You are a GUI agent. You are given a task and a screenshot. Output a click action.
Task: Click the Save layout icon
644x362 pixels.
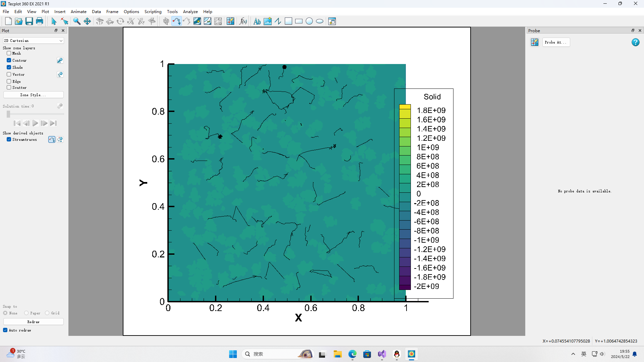pos(29,21)
